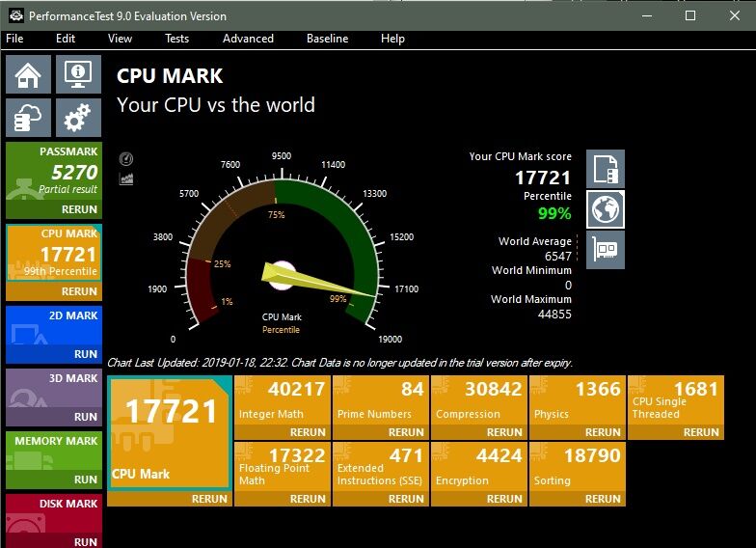Select the world comparison globe icon
This screenshot has height=548, width=756.
click(x=606, y=209)
